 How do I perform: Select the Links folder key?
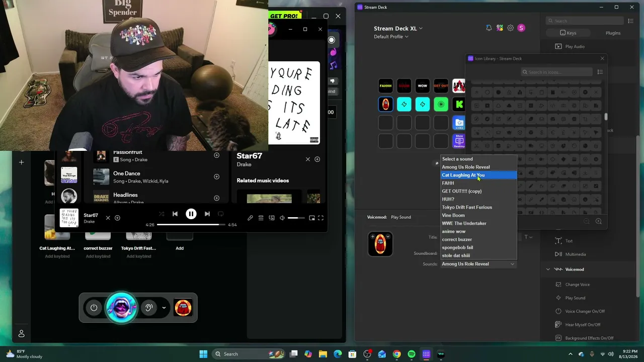459,123
